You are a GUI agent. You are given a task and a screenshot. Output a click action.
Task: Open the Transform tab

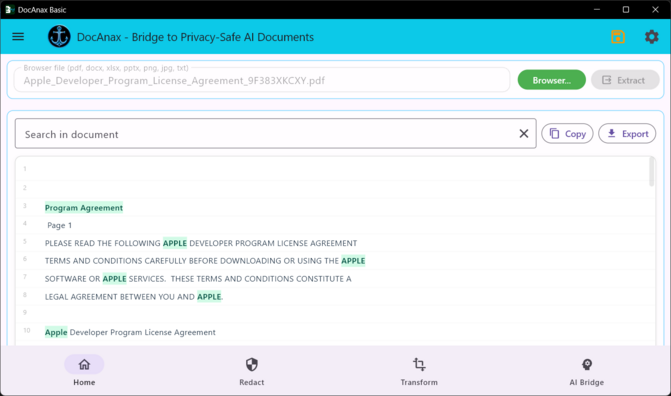tap(419, 371)
